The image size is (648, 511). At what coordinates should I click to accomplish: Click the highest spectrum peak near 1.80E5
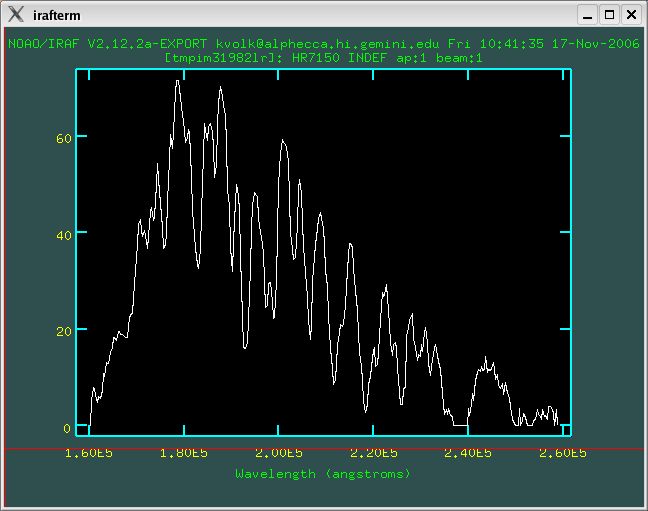[178, 81]
